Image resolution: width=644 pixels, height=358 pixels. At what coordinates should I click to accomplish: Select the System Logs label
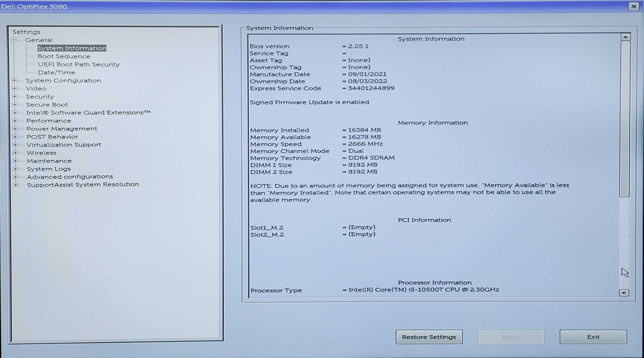49,169
